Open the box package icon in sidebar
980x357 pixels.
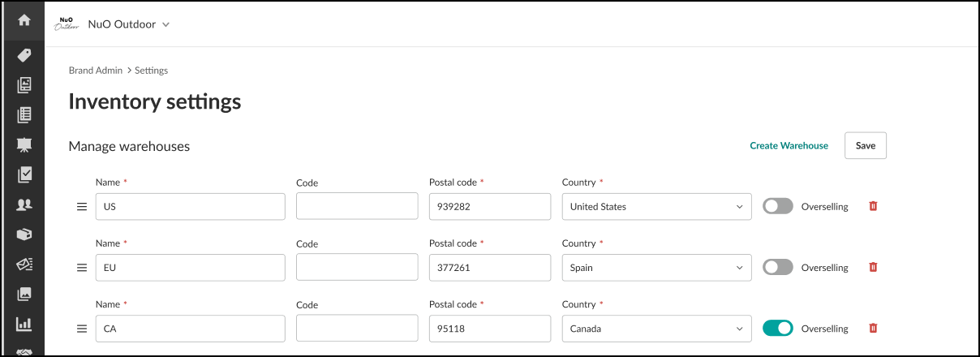click(x=24, y=234)
